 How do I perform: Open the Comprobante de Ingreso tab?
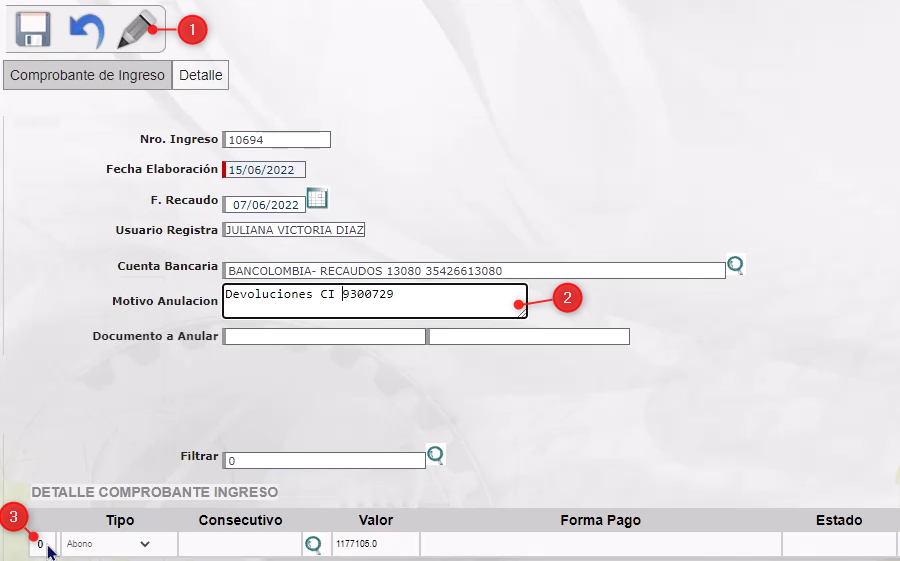click(x=87, y=75)
